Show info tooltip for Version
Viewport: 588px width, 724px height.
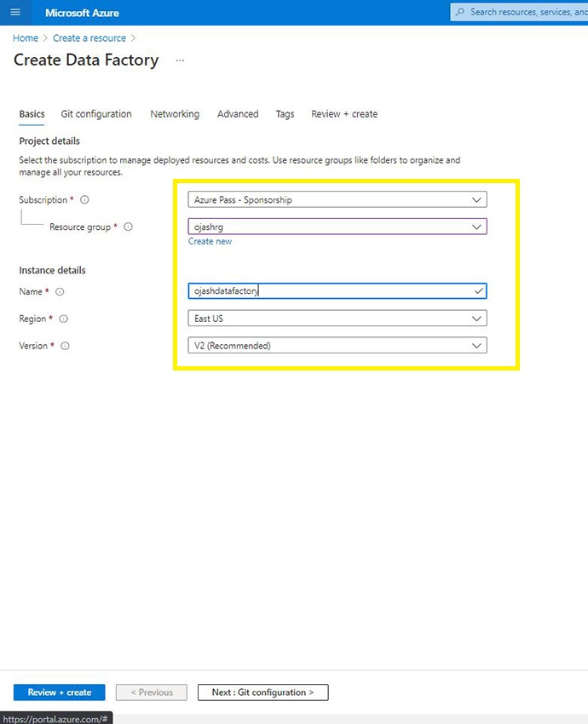click(65, 346)
